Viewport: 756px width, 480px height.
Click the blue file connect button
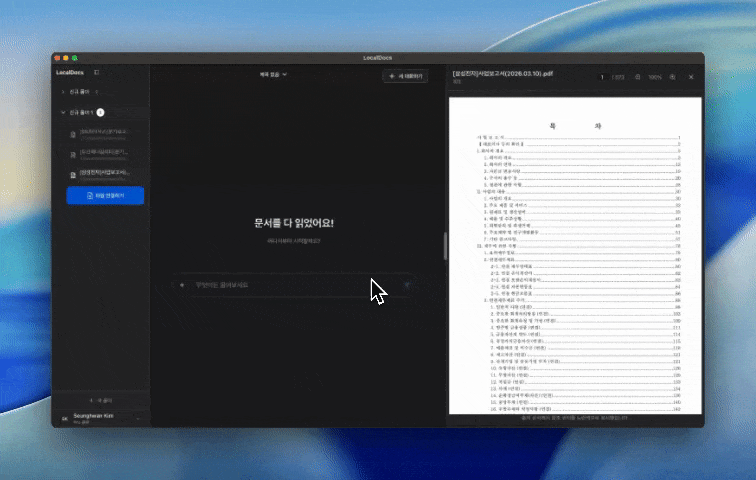[x=105, y=196]
